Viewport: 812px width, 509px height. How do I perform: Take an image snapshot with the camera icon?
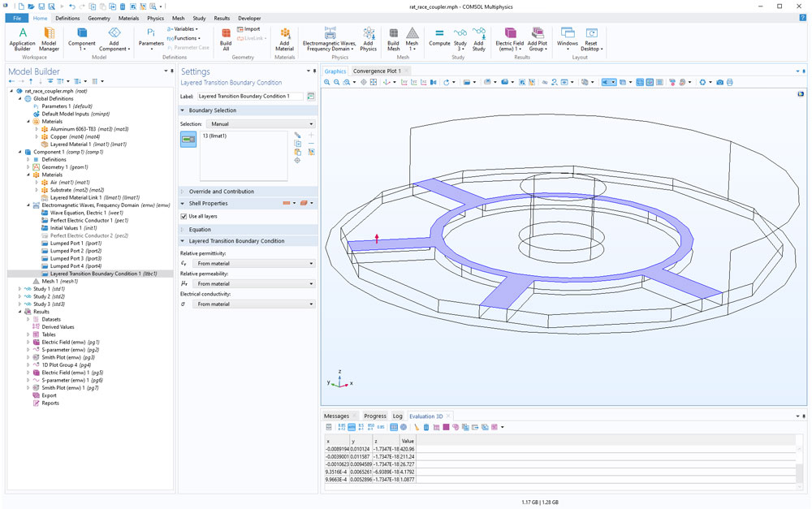point(719,82)
